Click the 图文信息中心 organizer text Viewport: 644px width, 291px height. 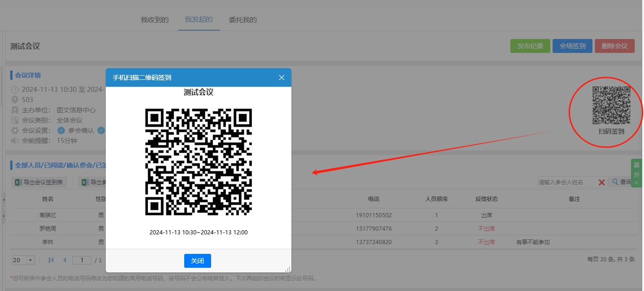tap(76, 110)
